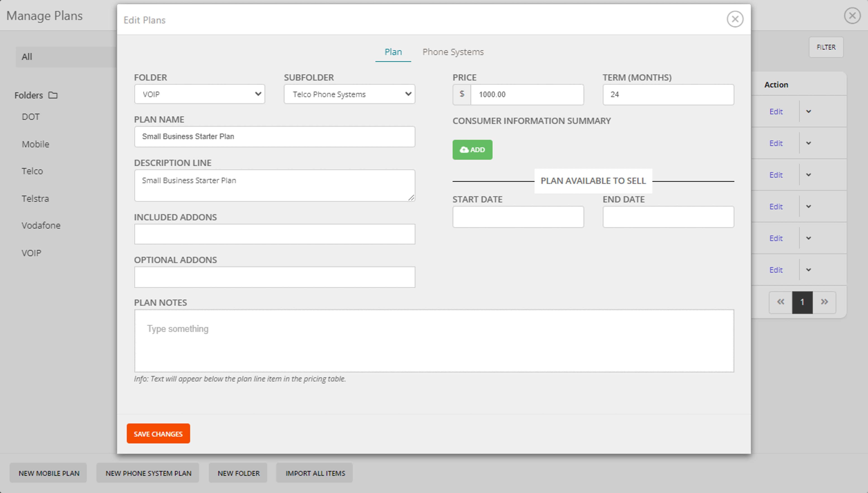Click into the Start Date field
This screenshot has width=868, height=493.
[518, 217]
